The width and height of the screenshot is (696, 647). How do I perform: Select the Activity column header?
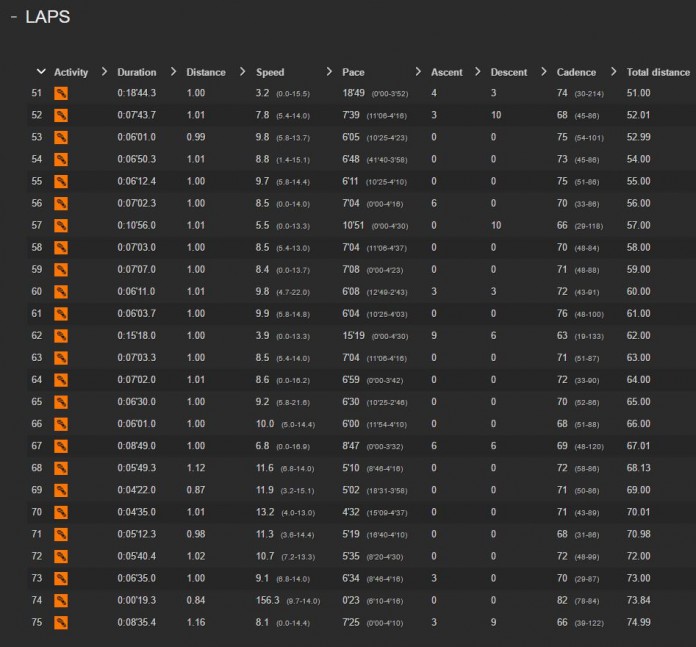click(x=71, y=72)
